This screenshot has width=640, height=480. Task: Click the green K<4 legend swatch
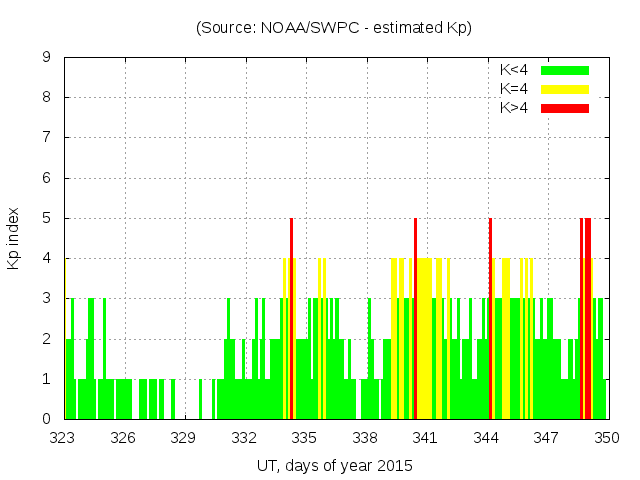565,70
